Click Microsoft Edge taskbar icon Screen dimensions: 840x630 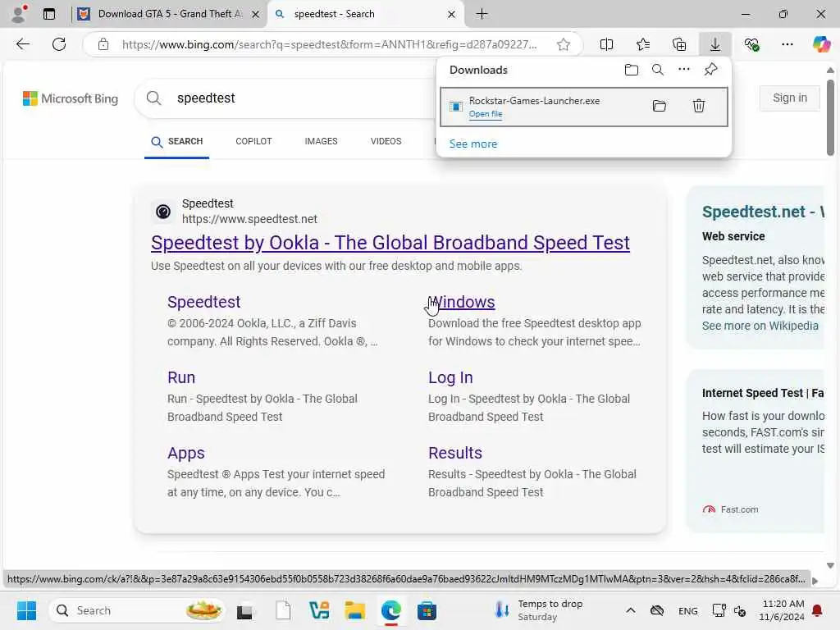pos(391,610)
